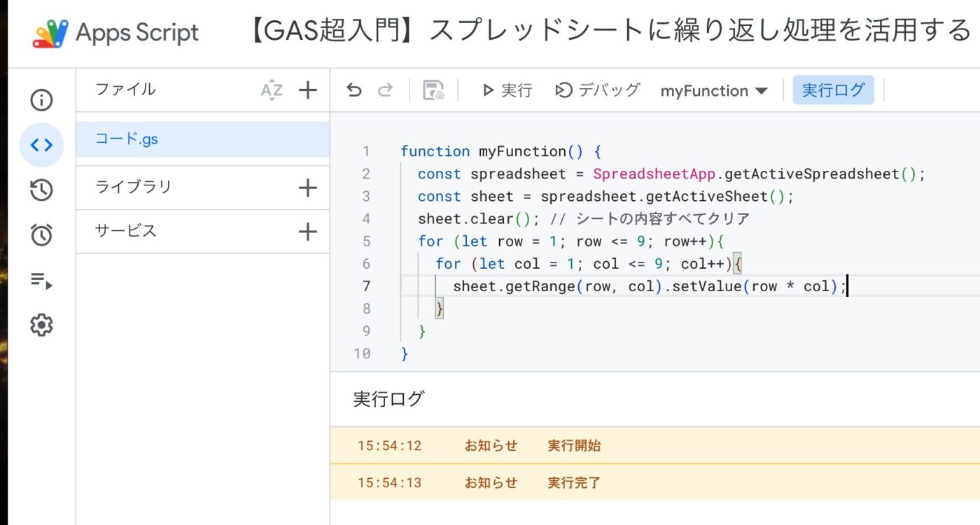Start debugging with デバッグ button
This screenshot has height=525, width=980.
tap(598, 90)
